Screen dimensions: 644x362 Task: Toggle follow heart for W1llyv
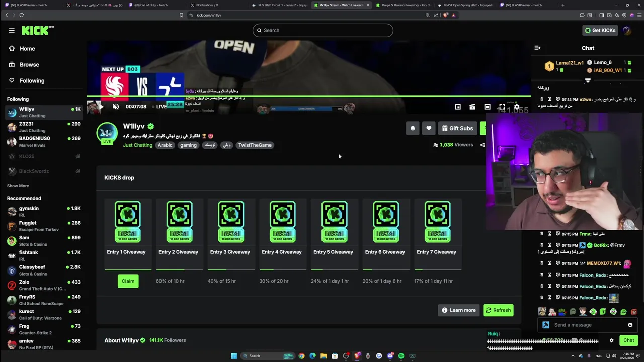[429, 129]
